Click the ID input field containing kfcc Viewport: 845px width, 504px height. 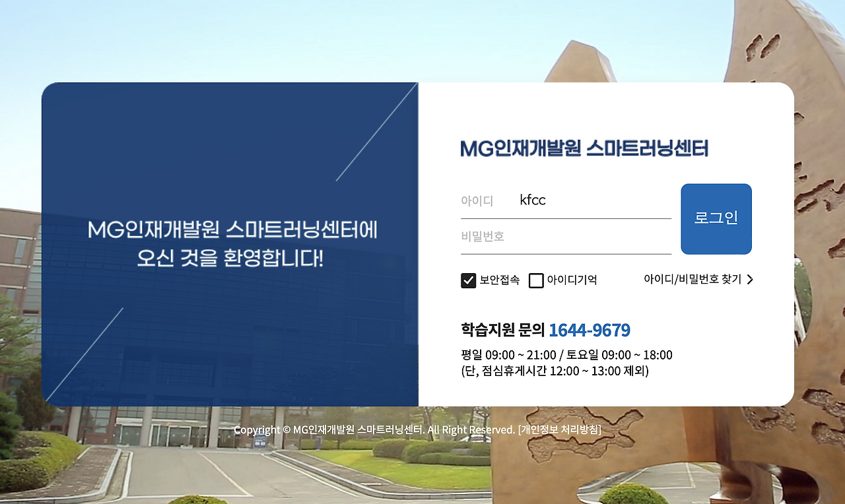594,200
